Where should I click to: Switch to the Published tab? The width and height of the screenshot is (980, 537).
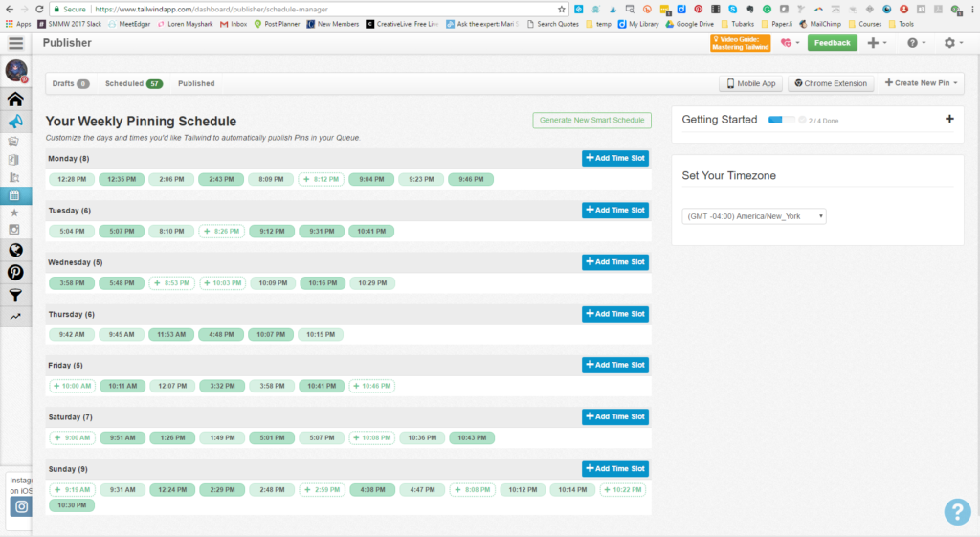pyautogui.click(x=196, y=83)
